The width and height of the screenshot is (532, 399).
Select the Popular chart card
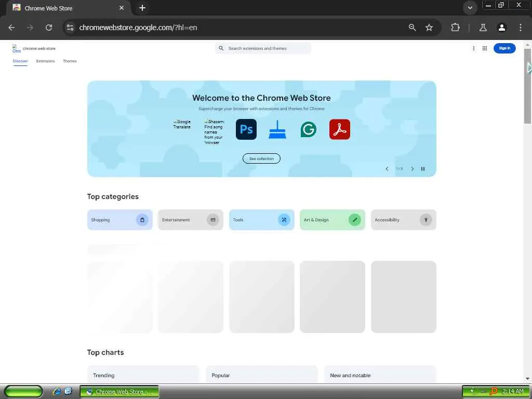click(262, 375)
